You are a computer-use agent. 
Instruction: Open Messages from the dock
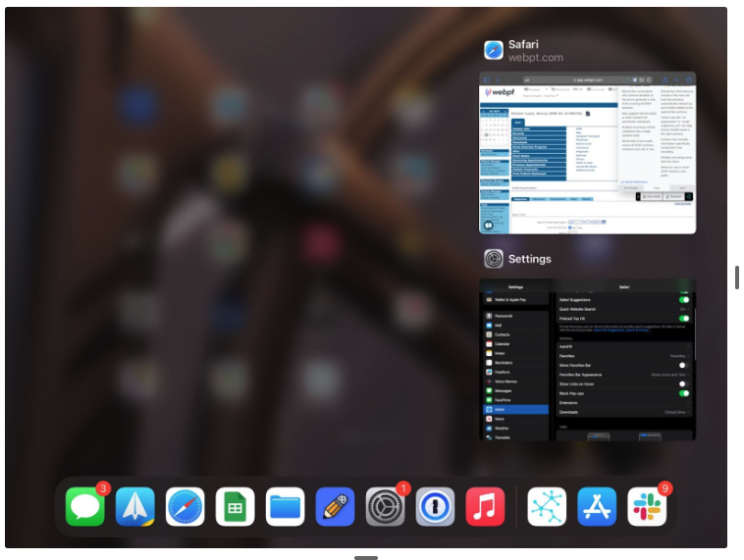pos(85,506)
